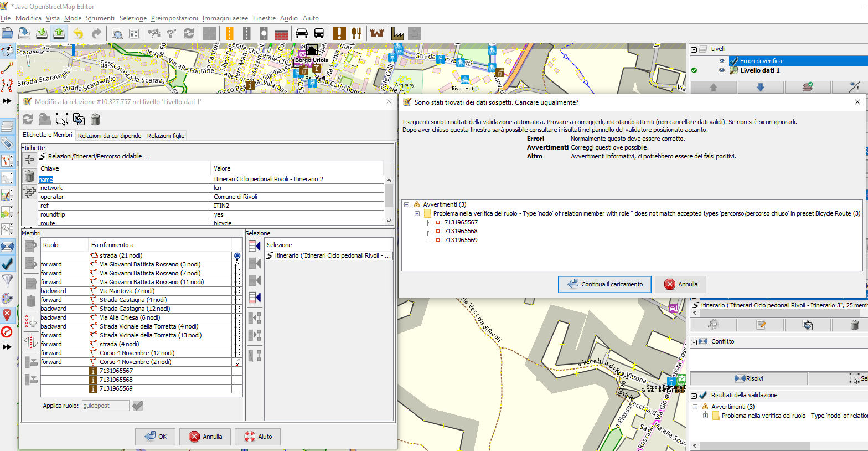This screenshot has width=868, height=451.
Task: Click the trash icon in relation editor toolbar
Action: (95, 119)
